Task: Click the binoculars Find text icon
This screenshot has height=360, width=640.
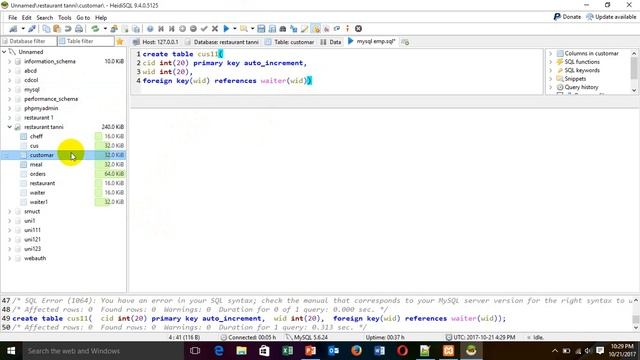Action: [x=282, y=29]
